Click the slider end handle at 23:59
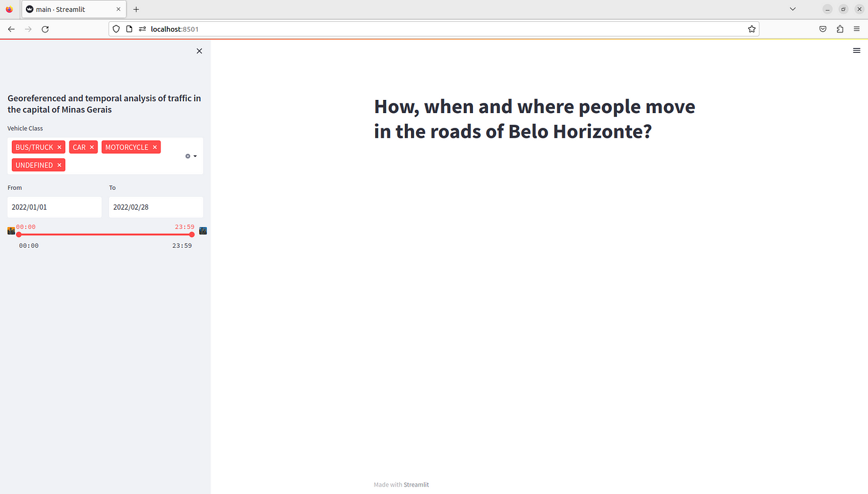Image resolution: width=868 pixels, height=494 pixels. click(x=192, y=235)
